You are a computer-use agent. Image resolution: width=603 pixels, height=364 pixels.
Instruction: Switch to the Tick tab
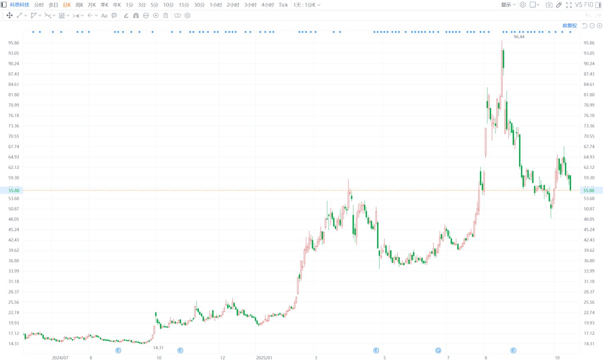(x=283, y=5)
